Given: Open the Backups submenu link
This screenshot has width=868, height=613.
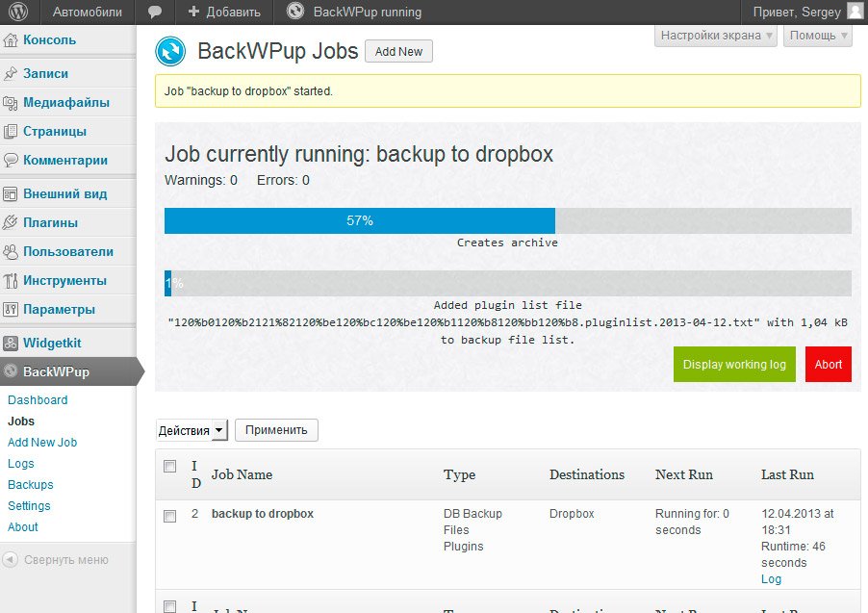Looking at the screenshot, I should 31,485.
